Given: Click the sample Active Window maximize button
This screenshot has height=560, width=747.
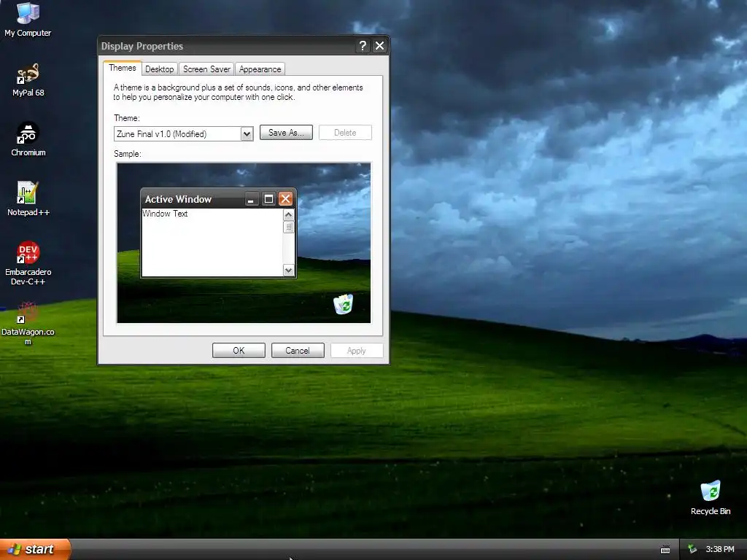Looking at the screenshot, I should (268, 198).
